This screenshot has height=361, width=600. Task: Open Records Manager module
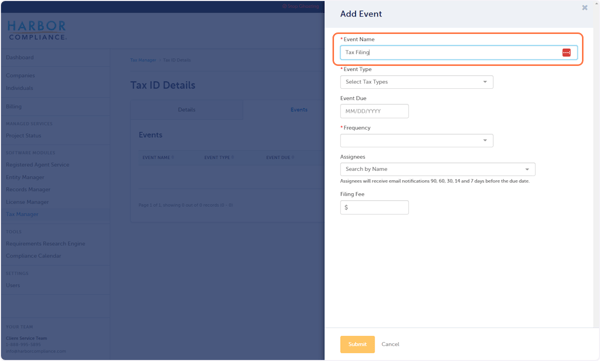point(28,189)
